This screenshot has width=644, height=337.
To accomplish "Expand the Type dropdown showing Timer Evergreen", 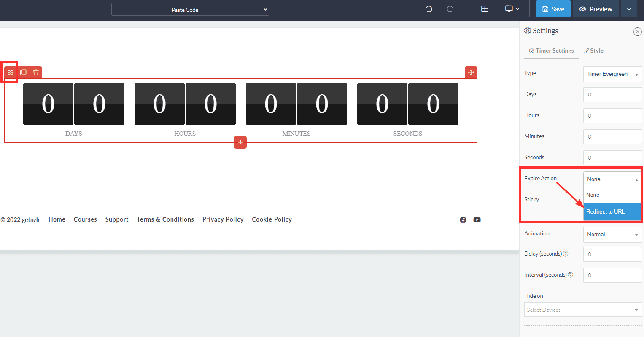I will 612,74.
